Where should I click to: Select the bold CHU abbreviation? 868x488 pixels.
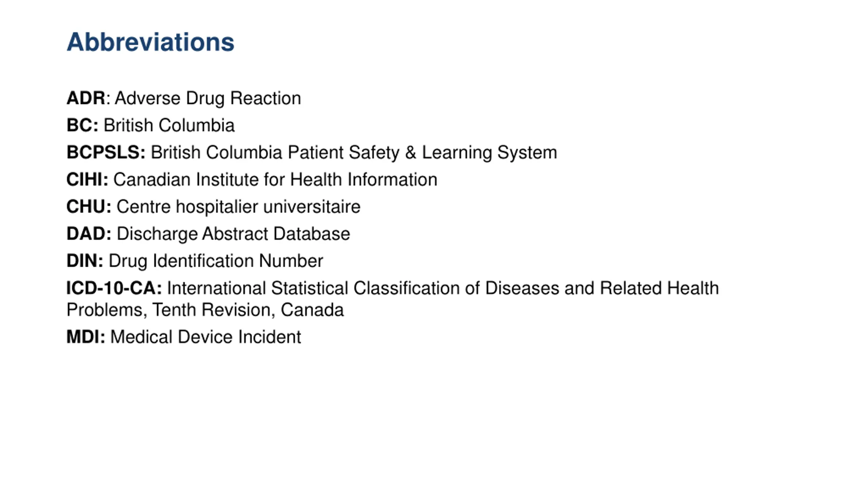coord(89,207)
